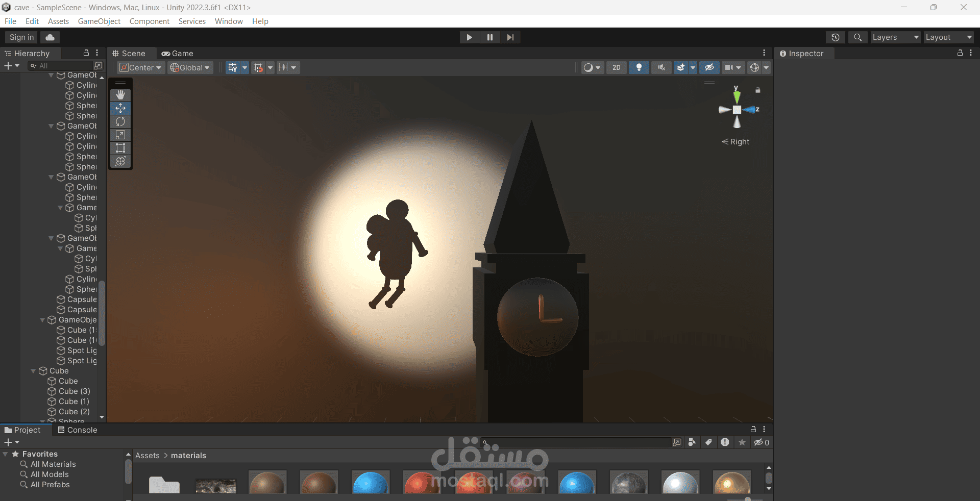
Task: Toggle scene lighting bulb button
Action: coord(639,67)
